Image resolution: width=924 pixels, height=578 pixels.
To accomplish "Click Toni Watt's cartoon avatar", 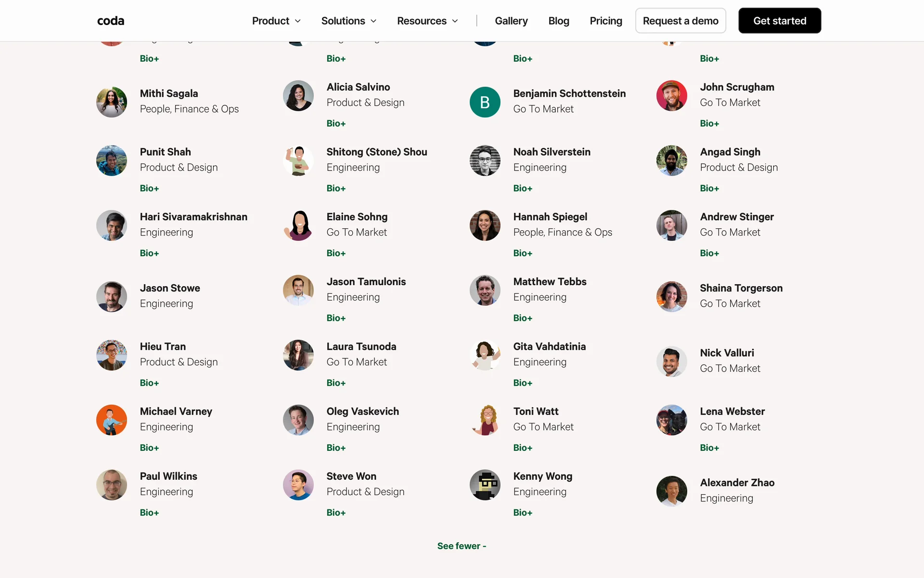I will [x=485, y=420].
